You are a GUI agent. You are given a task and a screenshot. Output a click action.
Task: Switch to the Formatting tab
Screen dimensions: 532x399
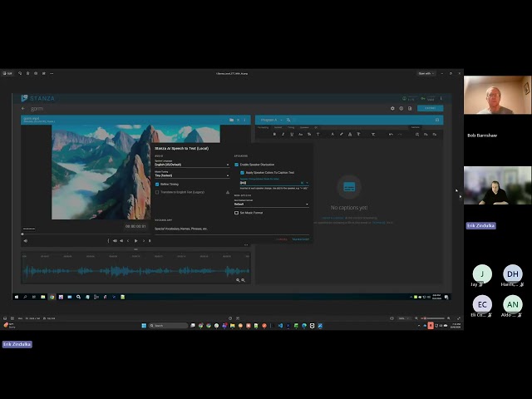point(263,127)
